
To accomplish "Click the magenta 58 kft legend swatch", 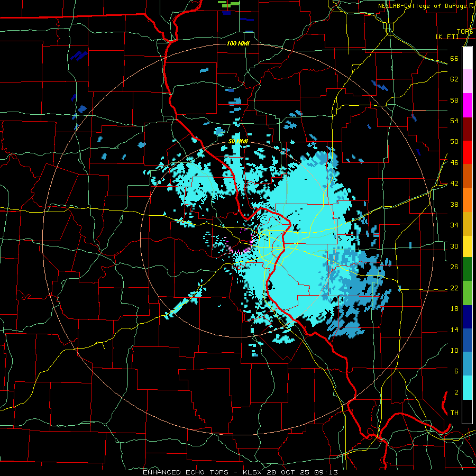I will (467, 105).
